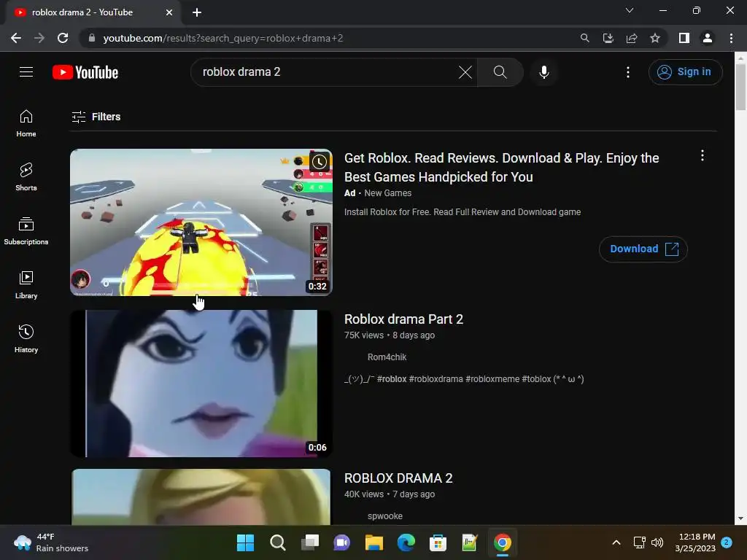Open File Explorer on taskbar
This screenshot has height=560, width=747.
(374, 542)
